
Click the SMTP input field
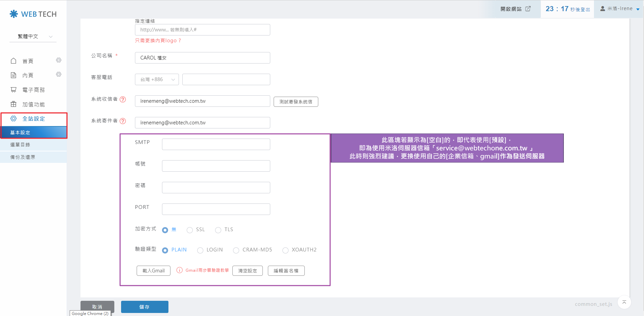coord(216,144)
